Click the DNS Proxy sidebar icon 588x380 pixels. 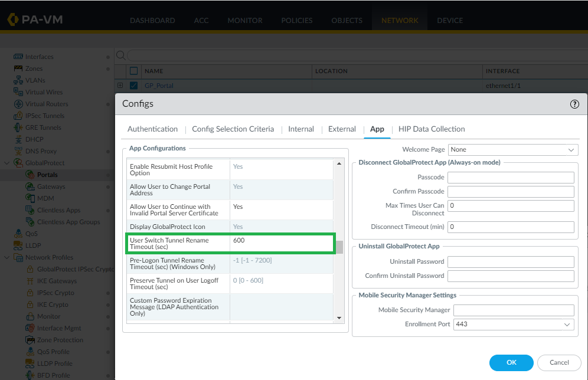coord(18,151)
